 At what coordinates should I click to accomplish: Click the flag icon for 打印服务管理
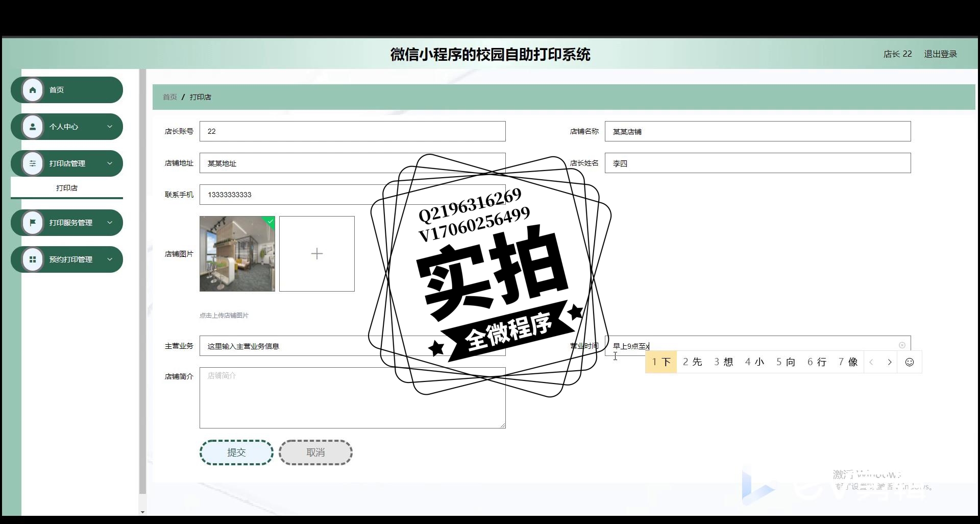(33, 223)
